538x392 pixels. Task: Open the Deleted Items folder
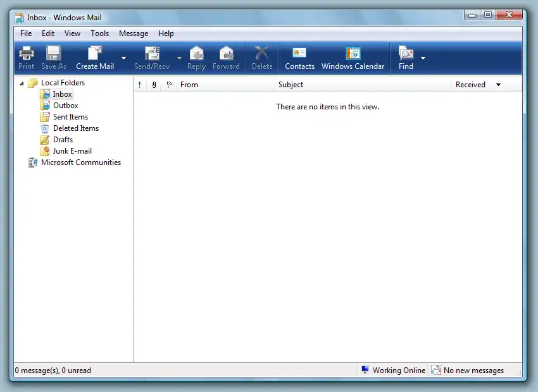pyautogui.click(x=75, y=128)
